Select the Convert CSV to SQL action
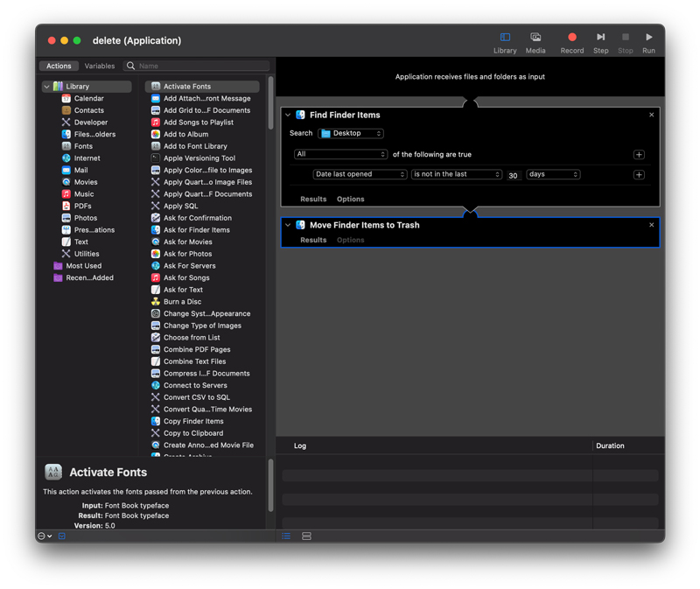The height and width of the screenshot is (589, 700). (196, 397)
